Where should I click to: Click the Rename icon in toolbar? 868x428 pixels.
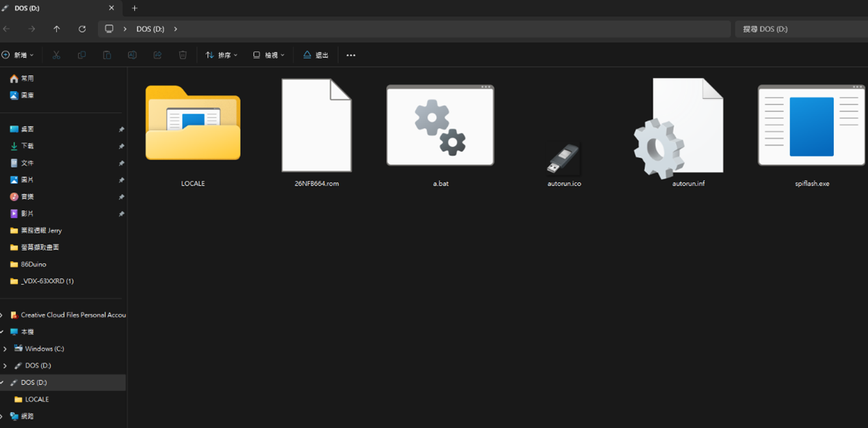point(132,55)
